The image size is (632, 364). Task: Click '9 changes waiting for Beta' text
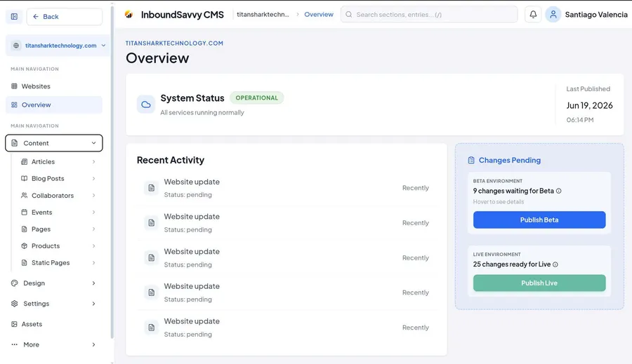point(513,191)
